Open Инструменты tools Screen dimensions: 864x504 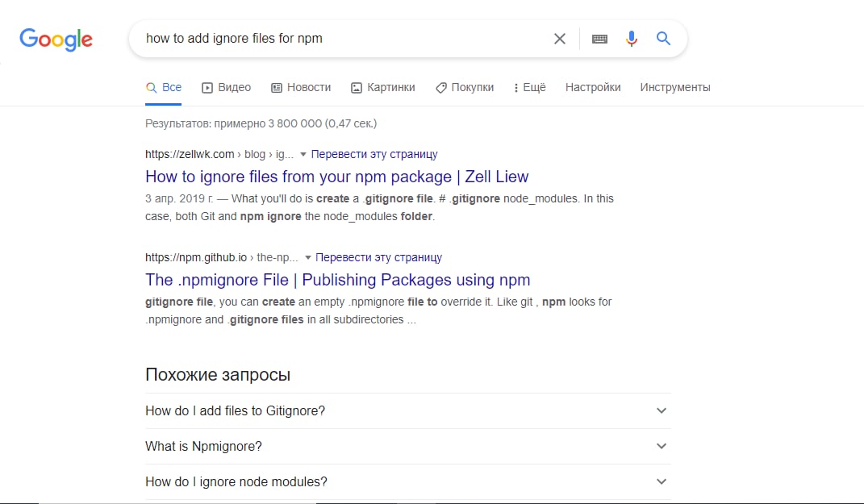click(x=675, y=87)
